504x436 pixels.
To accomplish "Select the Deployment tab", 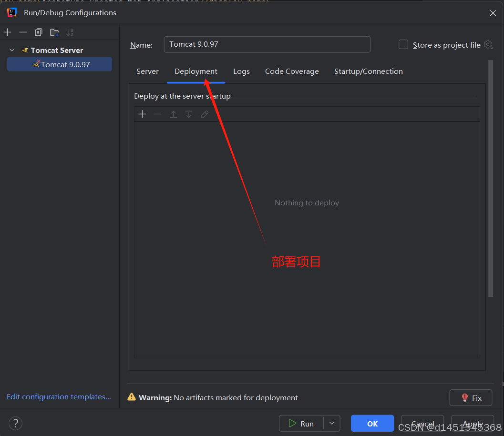I will [196, 71].
